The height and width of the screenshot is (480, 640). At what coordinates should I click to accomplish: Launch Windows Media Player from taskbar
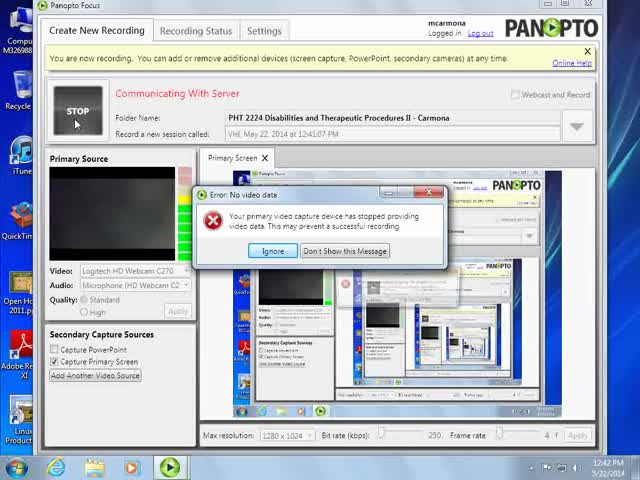tap(131, 467)
